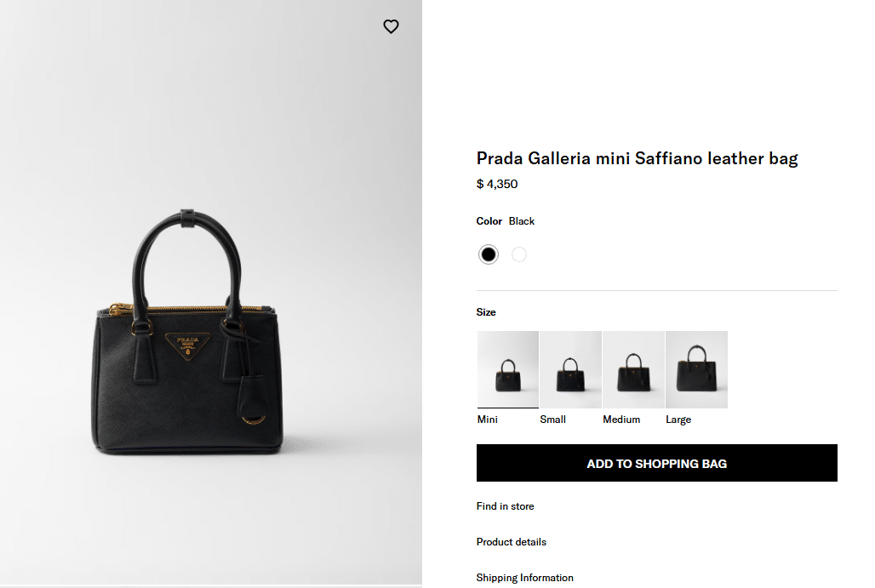Choose the white color swatch
Screen dimensions: 875x588
pyautogui.click(x=519, y=254)
